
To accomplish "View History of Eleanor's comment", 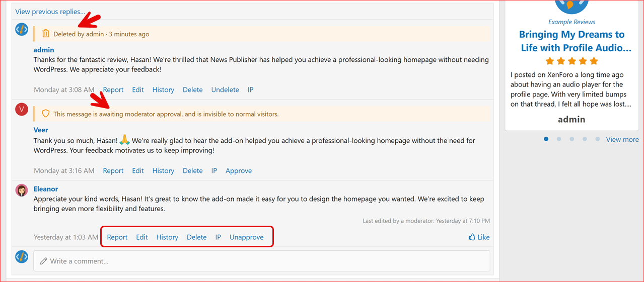I will pos(167,237).
